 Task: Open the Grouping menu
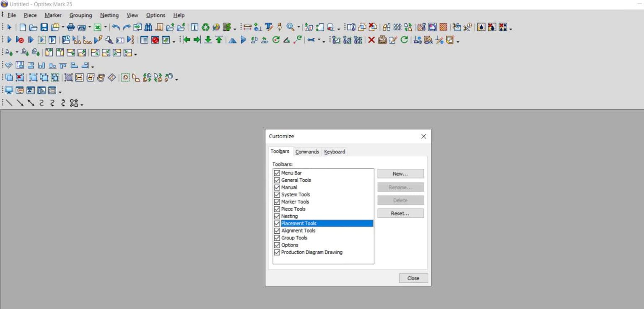pyautogui.click(x=81, y=15)
